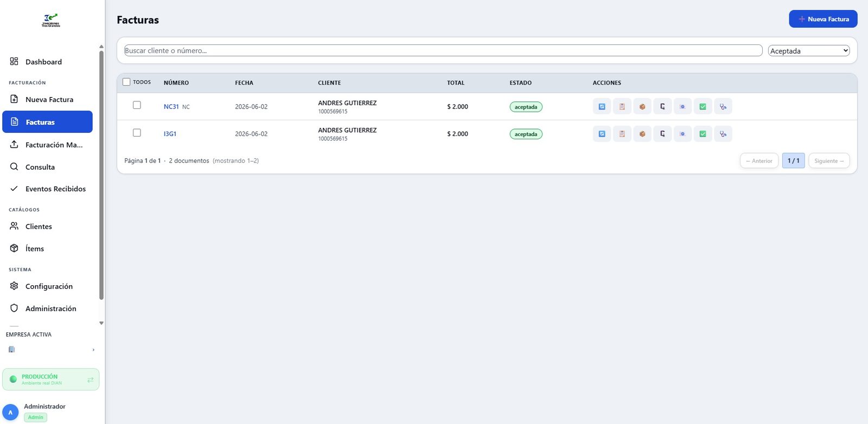
Task: Click the TOTAL column header
Action: coord(456,83)
